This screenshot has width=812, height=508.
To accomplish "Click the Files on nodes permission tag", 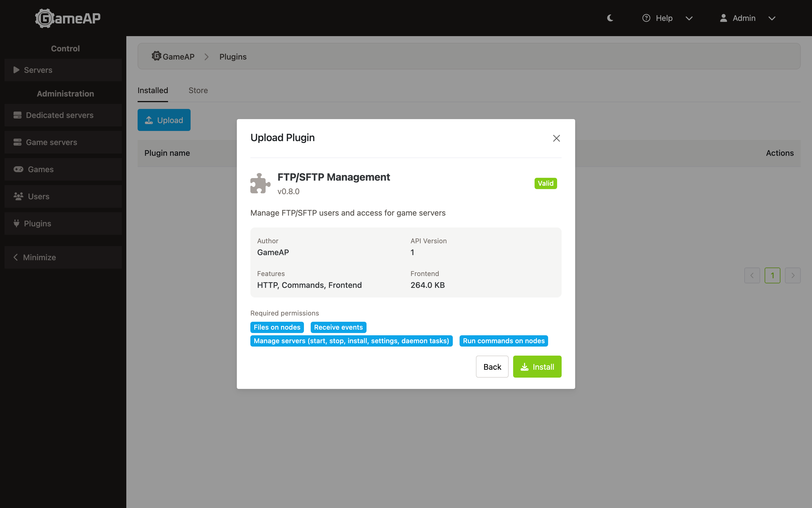I will pos(277,327).
